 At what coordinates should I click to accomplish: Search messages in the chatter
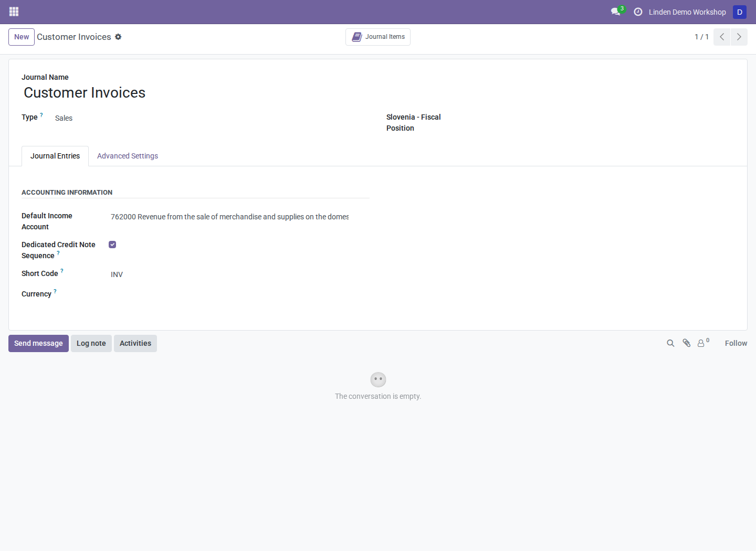point(670,343)
